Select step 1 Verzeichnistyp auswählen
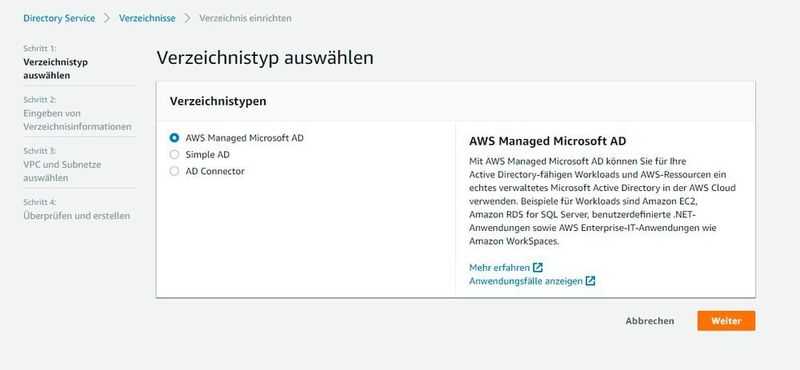Image resolution: width=800 pixels, height=370 pixels. pos(56,69)
